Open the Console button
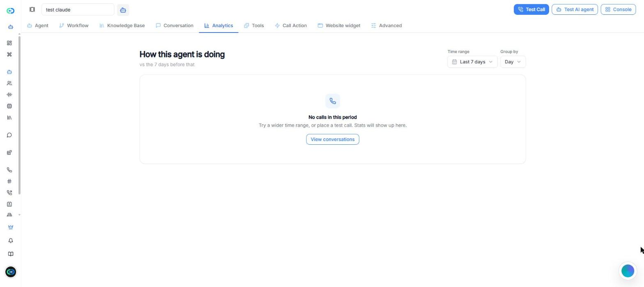The image size is (644, 287). click(x=618, y=9)
